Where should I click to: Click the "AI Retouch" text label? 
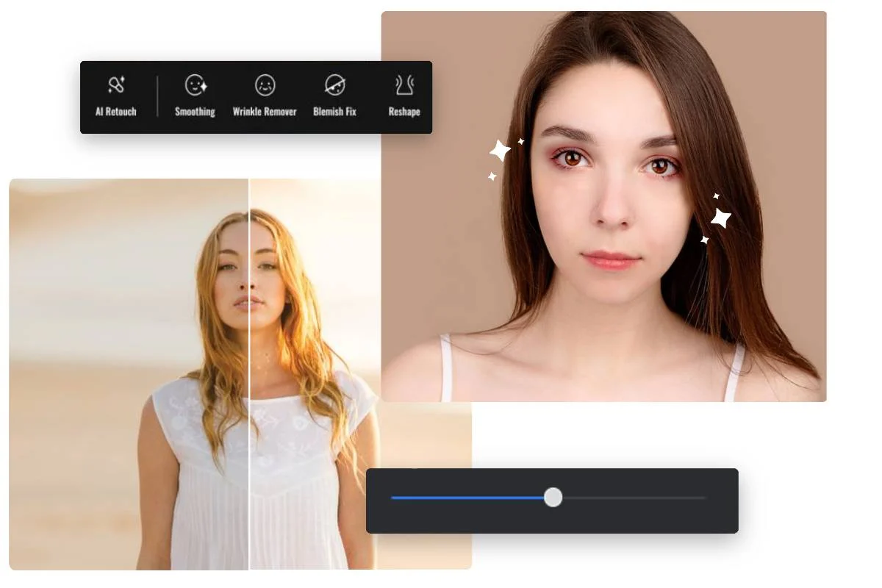coord(116,112)
